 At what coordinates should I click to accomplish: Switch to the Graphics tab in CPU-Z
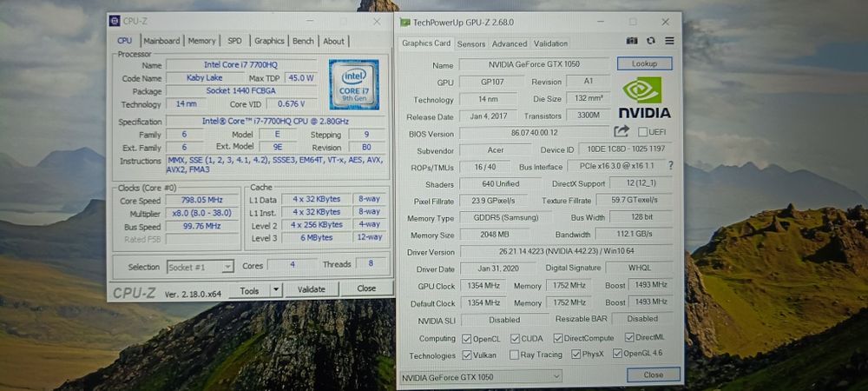[x=269, y=41]
